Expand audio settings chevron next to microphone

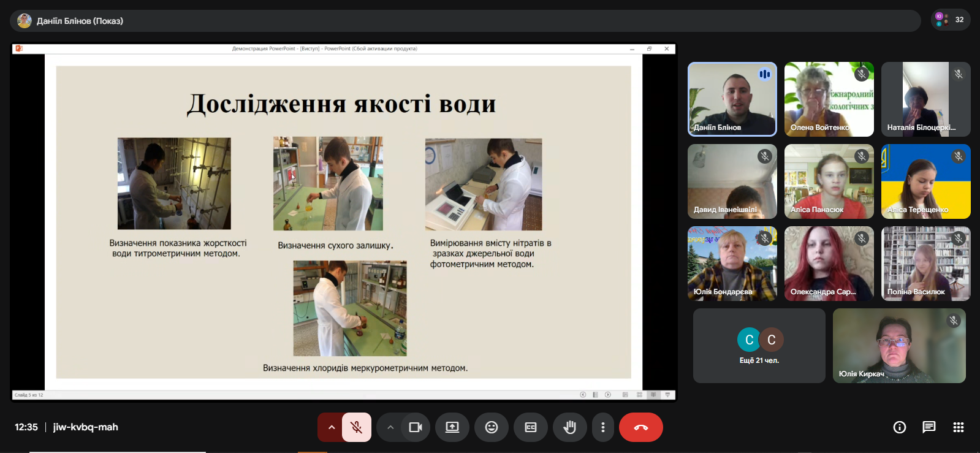331,427
